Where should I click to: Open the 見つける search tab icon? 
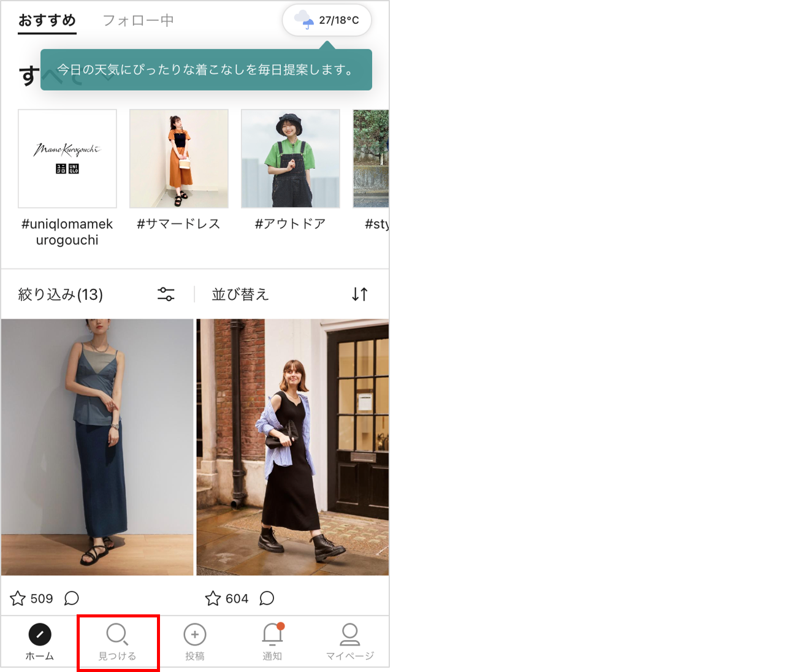[116, 635]
